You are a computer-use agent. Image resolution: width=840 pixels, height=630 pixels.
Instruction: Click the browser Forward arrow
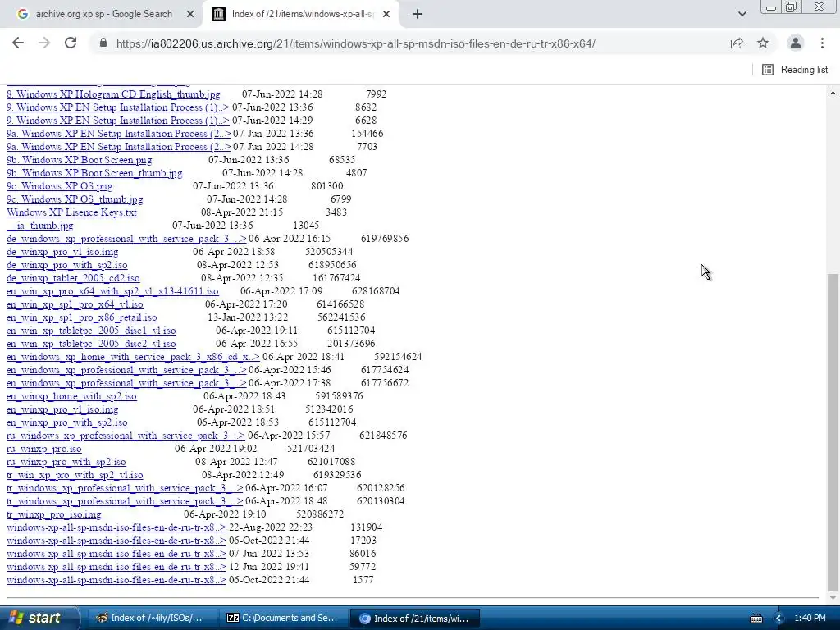click(x=44, y=43)
